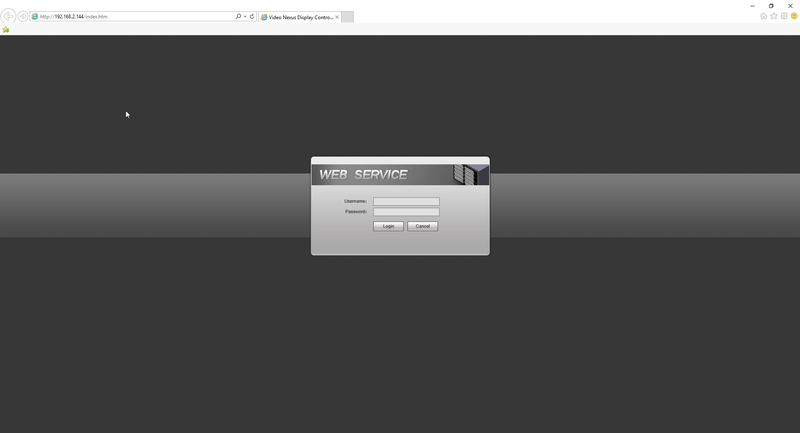Focus the Password input field

(406, 212)
